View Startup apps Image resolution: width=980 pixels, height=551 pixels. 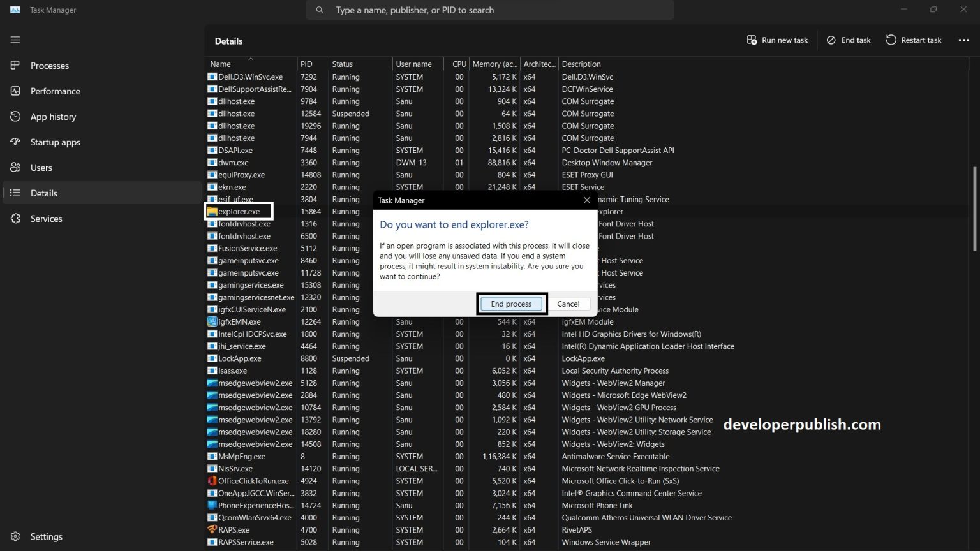pyautogui.click(x=55, y=142)
